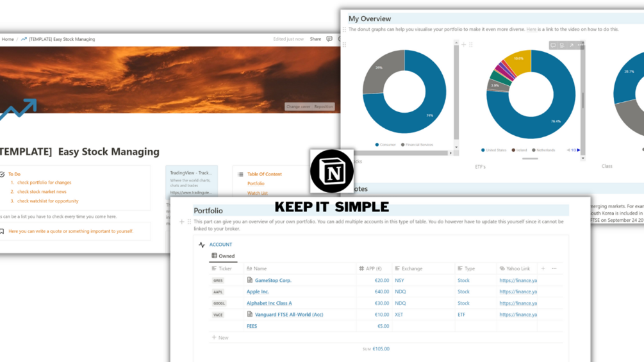The width and height of the screenshot is (644, 362).
Task: Click yellow 10.6% segment of ETF donut
Action: pyautogui.click(x=519, y=60)
